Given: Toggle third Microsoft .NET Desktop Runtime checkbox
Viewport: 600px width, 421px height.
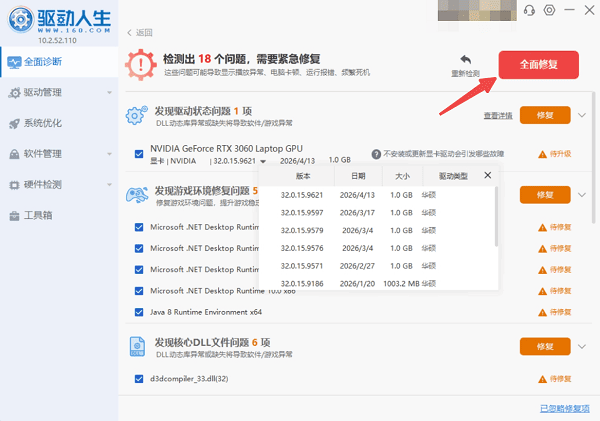Looking at the screenshot, I should point(139,270).
